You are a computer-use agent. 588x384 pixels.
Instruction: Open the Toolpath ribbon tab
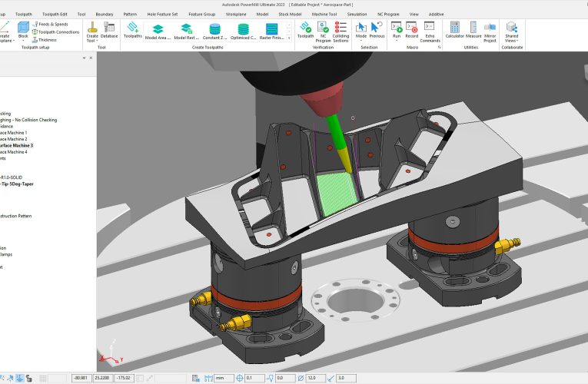coord(24,15)
